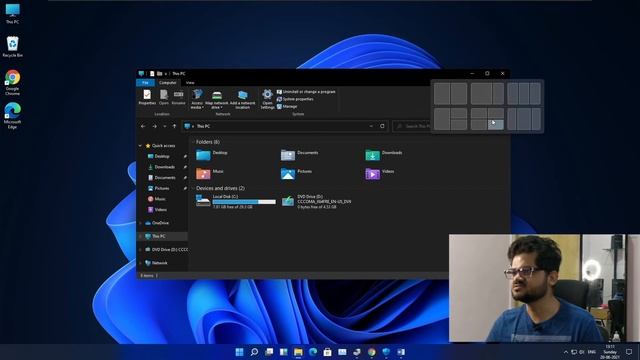
Task: Open Map network drive menu
Action: 217,99
